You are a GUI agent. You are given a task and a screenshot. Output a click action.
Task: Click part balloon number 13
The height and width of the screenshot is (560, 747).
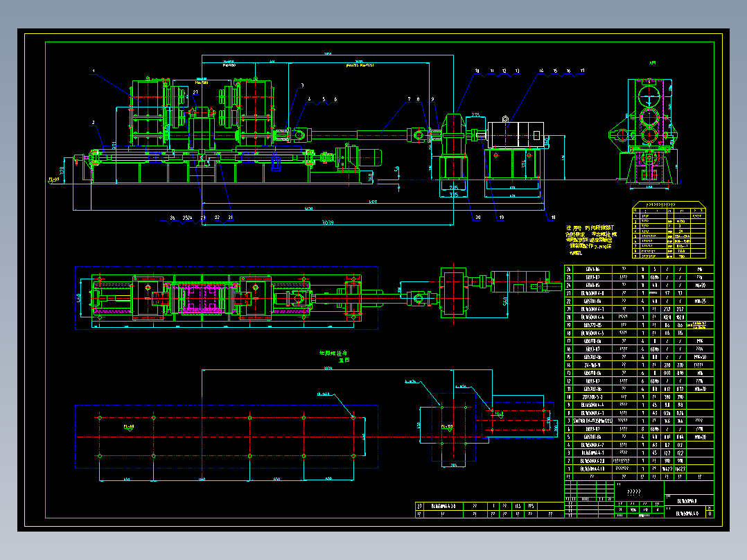(518, 71)
